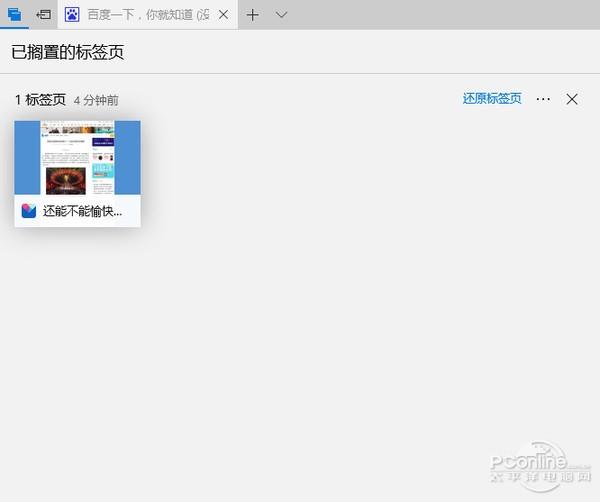
Task: Click the empty gray tab strip area
Action: (444, 15)
